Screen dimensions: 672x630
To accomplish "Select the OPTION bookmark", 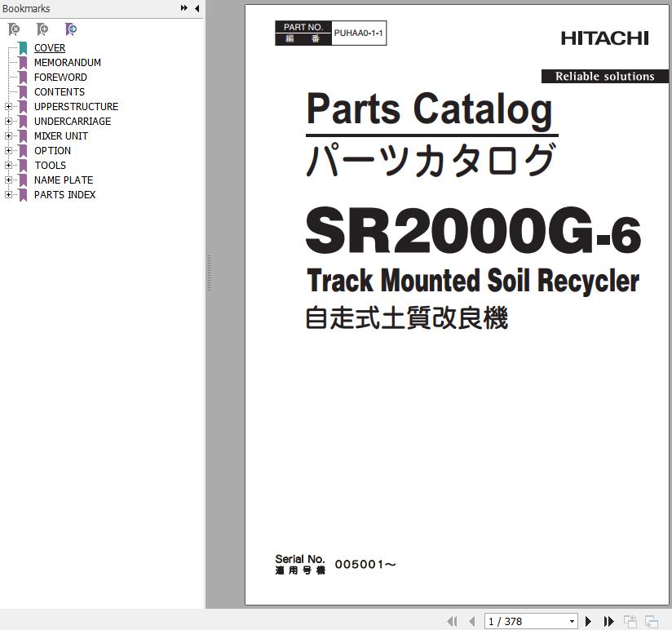I will [x=52, y=150].
